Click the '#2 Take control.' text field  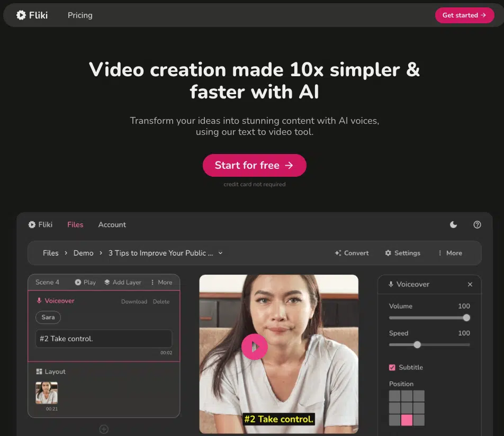(104, 339)
